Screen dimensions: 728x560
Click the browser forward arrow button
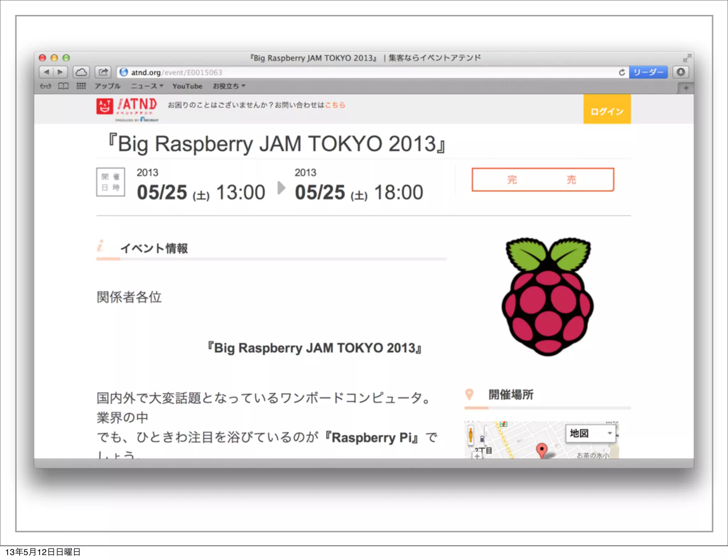(60, 72)
